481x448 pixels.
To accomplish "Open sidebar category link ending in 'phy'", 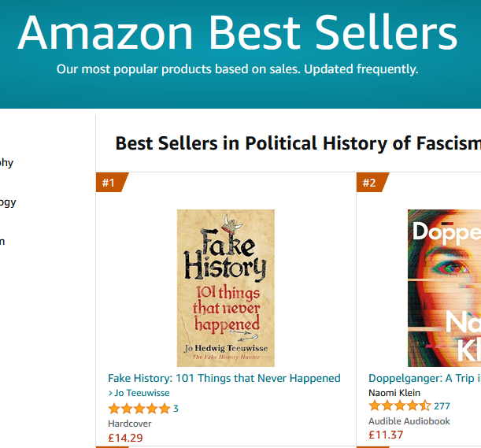I will click(x=6, y=163).
